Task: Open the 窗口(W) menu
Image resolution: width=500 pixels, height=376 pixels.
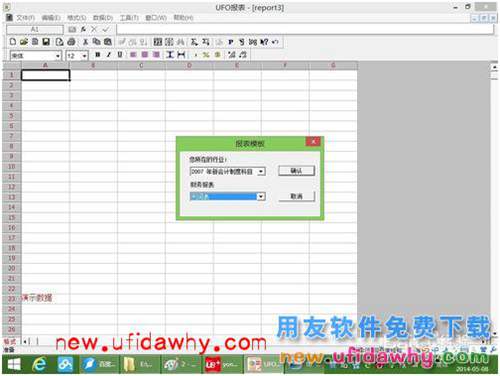Action: tap(156, 17)
